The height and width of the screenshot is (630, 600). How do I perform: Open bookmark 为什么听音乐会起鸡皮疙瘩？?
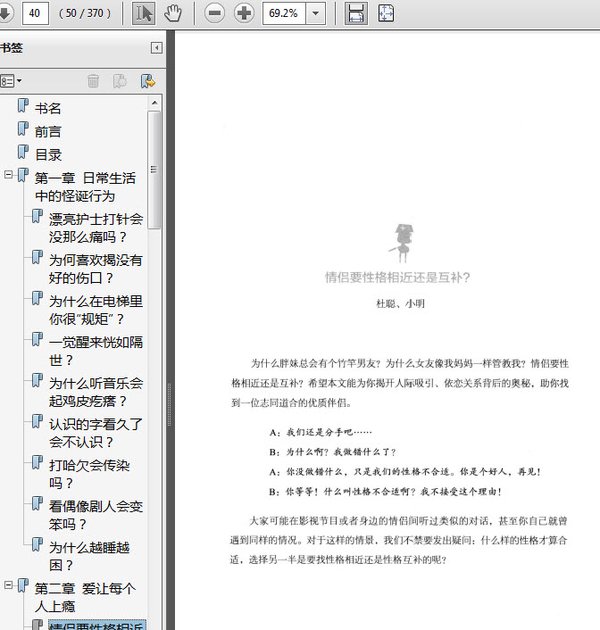[x=96, y=392]
